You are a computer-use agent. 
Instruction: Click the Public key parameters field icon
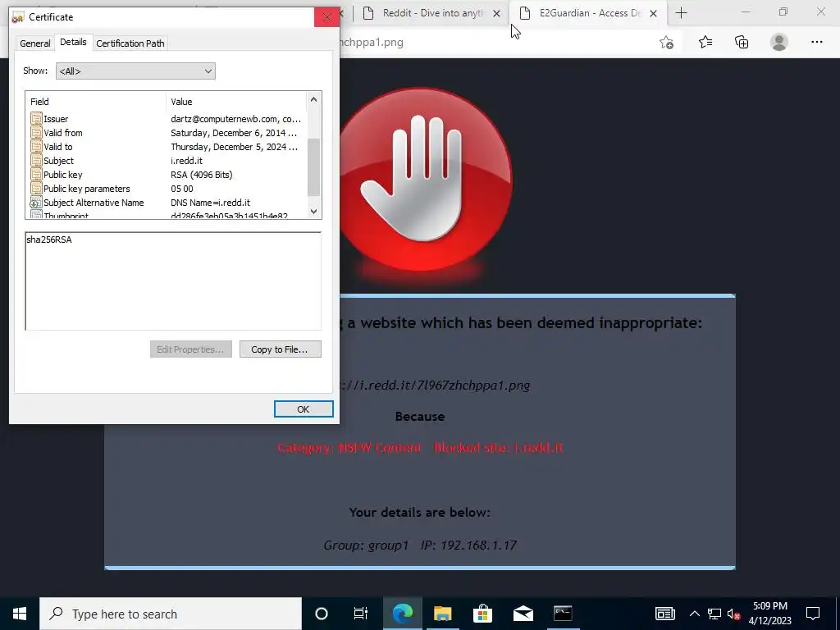(36, 189)
